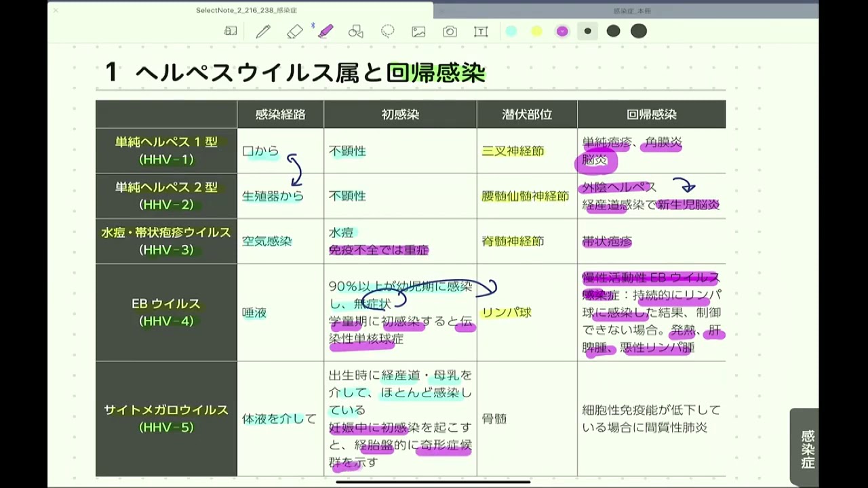Screen dimensions: 868x488
Task: Click the 初感染 column header
Action: click(x=400, y=115)
